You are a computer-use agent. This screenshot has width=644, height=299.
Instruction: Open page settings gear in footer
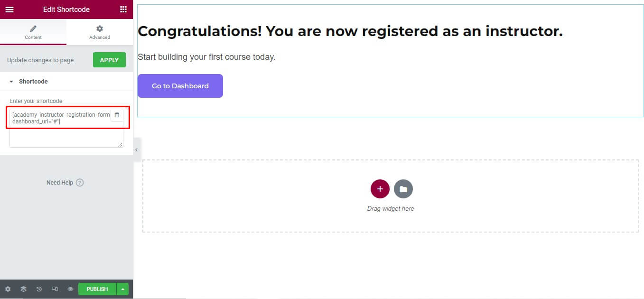click(x=8, y=289)
